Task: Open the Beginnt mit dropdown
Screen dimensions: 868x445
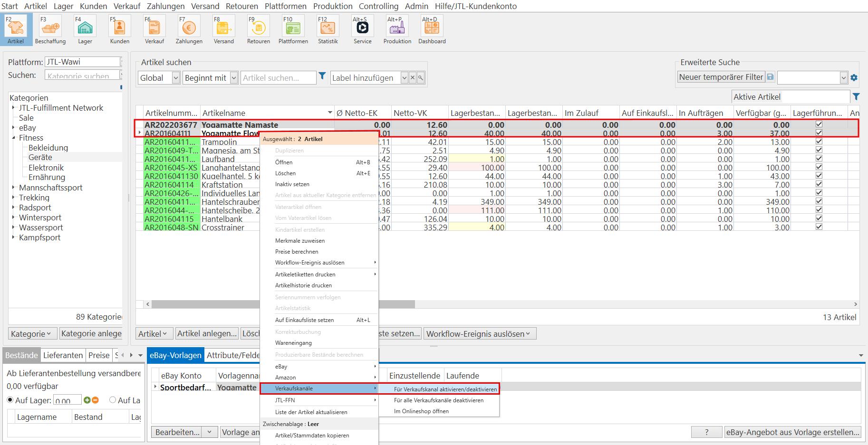Action: click(234, 78)
